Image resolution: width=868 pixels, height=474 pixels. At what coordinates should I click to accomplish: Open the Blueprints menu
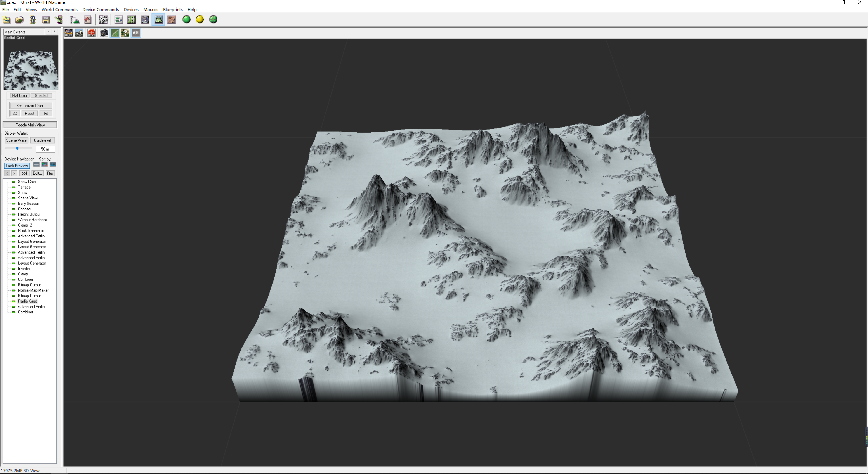pos(173,9)
